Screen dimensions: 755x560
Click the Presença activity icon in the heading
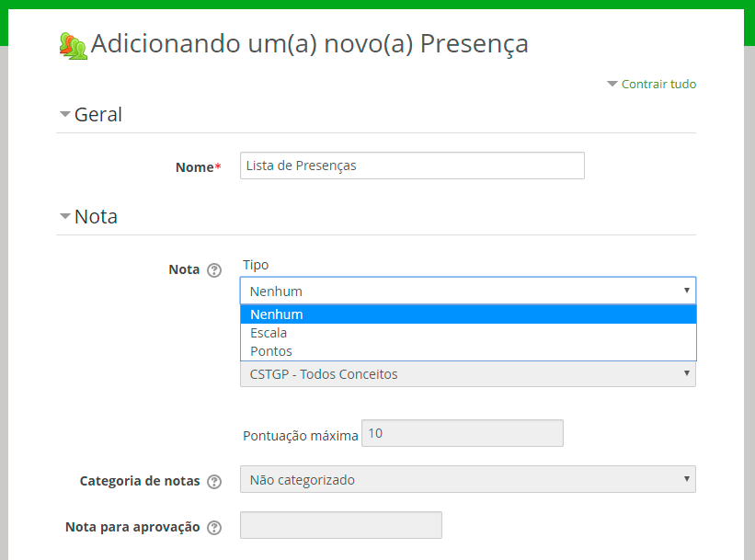click(x=73, y=45)
